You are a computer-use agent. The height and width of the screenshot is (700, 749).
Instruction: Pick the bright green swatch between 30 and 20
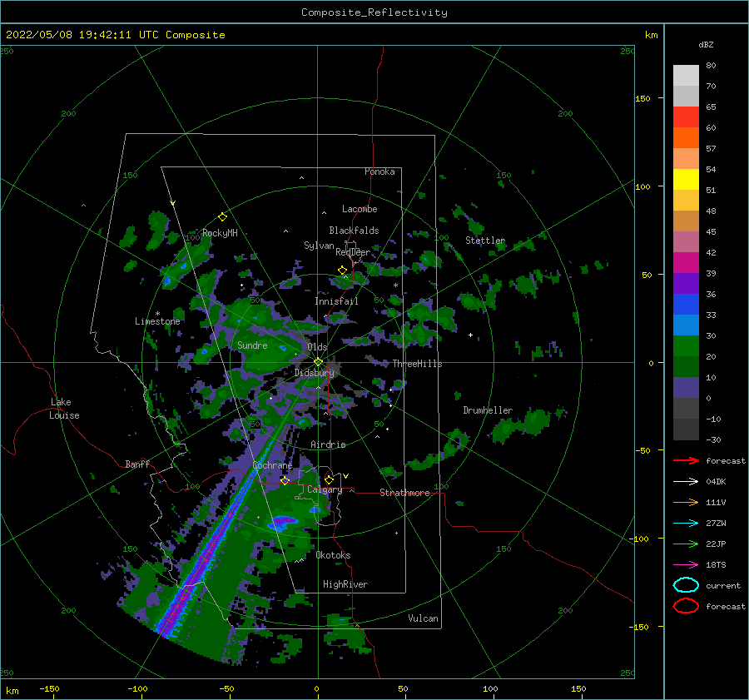[x=686, y=345]
